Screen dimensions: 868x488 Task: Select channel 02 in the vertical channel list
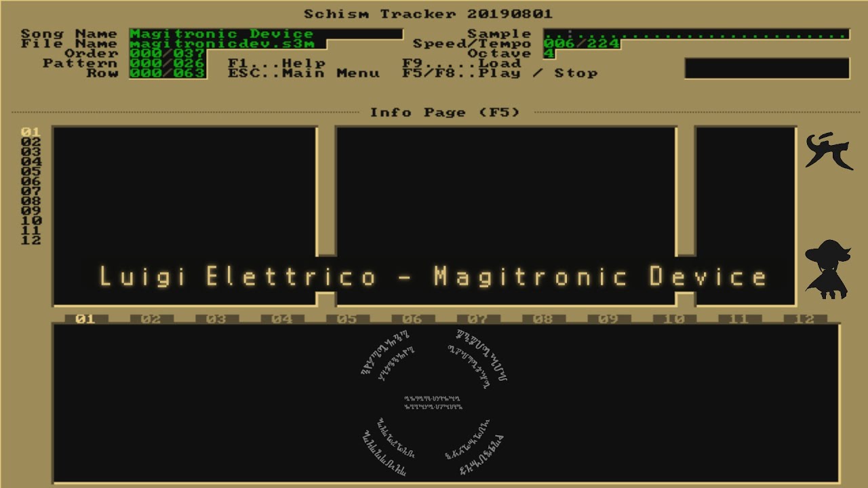pos(31,142)
